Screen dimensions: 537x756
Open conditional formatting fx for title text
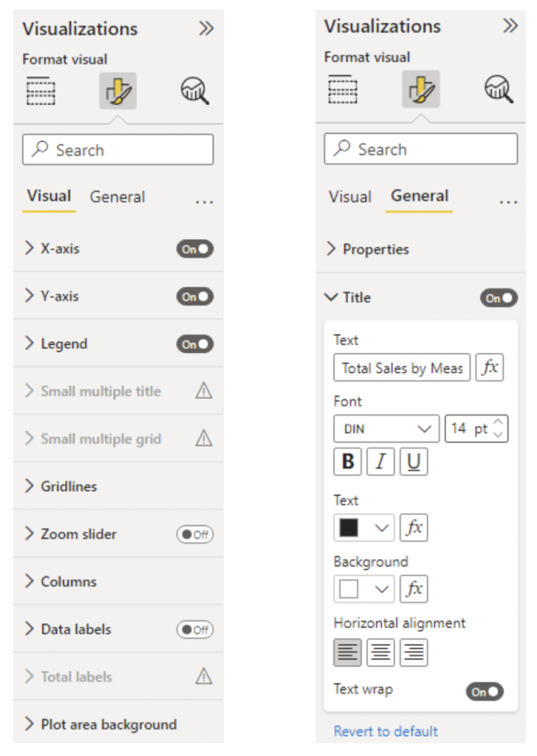(489, 368)
